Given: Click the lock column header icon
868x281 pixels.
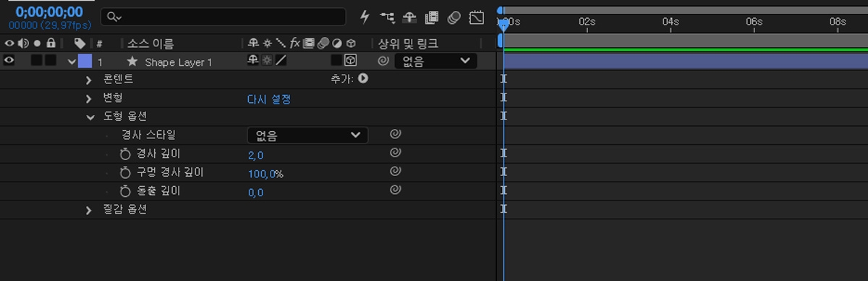Looking at the screenshot, I should click(x=51, y=43).
